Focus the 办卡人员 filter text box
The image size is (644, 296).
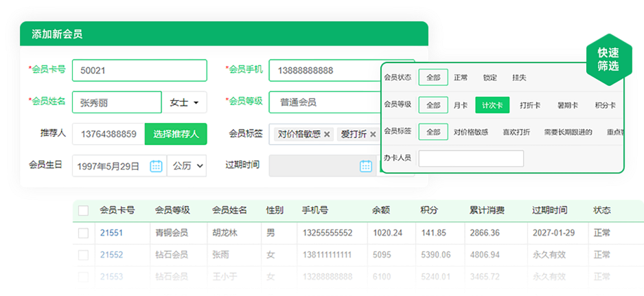click(x=471, y=159)
